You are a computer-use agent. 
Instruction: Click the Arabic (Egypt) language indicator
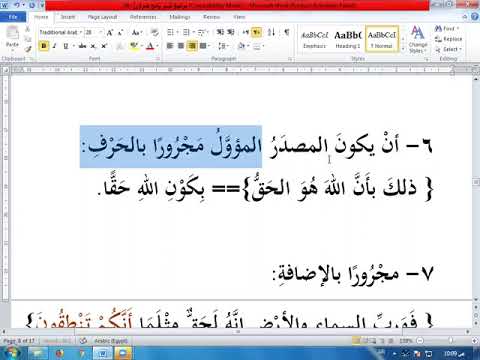[111, 341]
